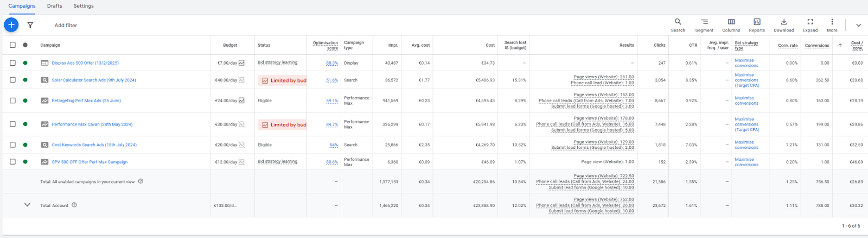This screenshot has height=238, width=868.
Task: Collapse the toolbar with the right chevron
Action: 858,25
